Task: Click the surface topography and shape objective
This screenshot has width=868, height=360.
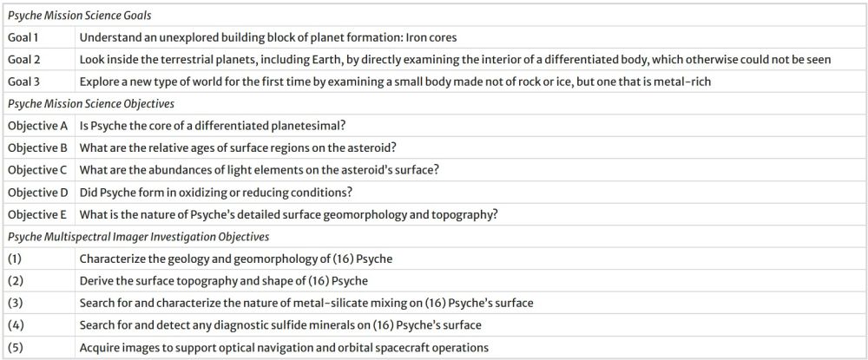Action: pyautogui.click(x=224, y=281)
